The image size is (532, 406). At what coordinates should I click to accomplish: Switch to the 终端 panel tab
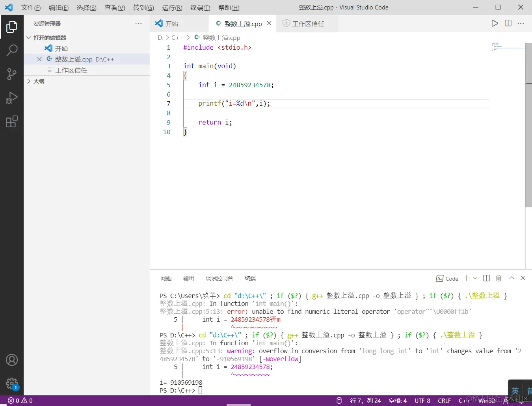(250, 278)
